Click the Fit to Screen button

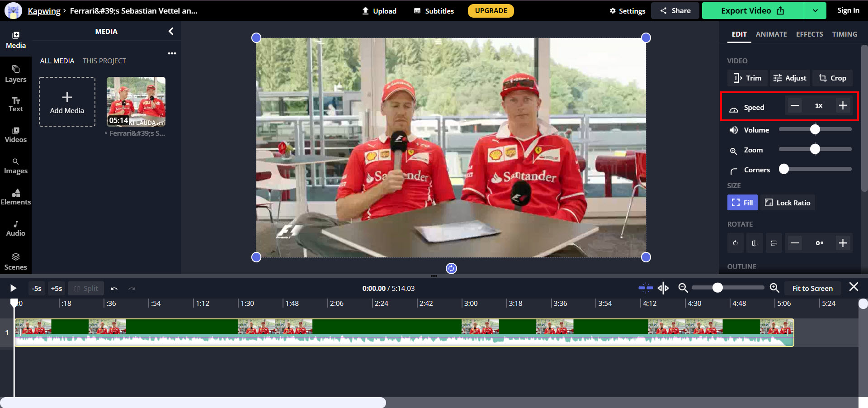pos(812,288)
